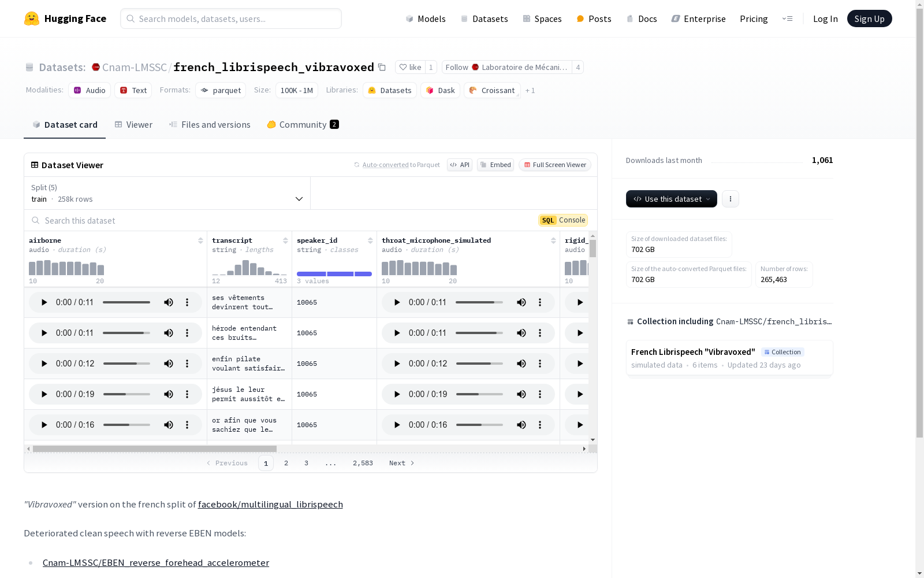Open the Use this dataset dropdown
924x578 pixels.
coord(672,199)
